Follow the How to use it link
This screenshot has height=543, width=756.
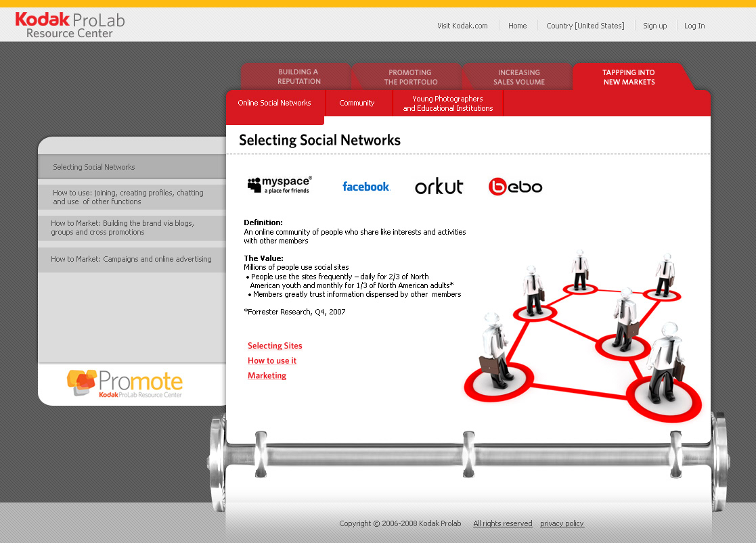point(272,361)
